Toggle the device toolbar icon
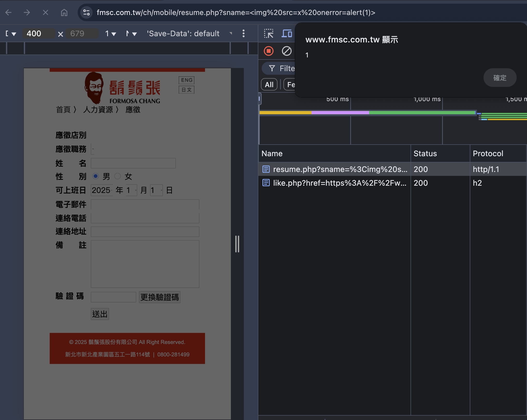The width and height of the screenshot is (527, 420). click(287, 34)
